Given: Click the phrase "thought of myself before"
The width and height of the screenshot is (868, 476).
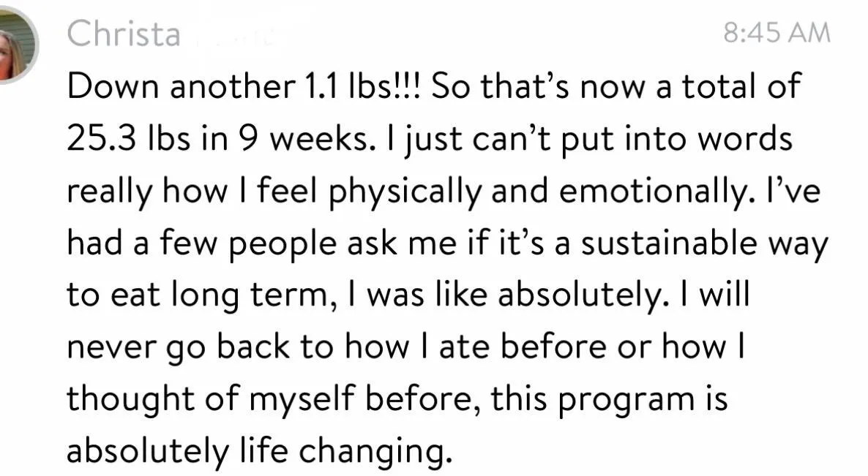Looking at the screenshot, I should [271, 399].
